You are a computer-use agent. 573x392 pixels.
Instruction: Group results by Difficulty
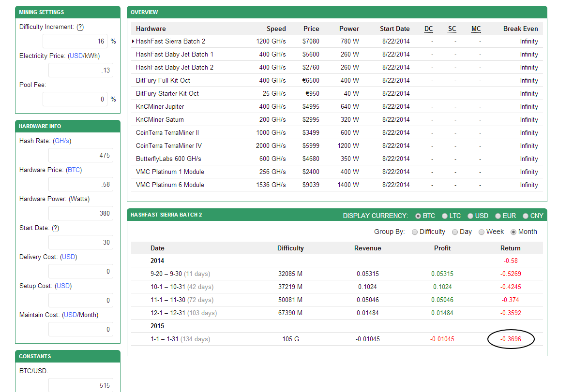(415, 232)
